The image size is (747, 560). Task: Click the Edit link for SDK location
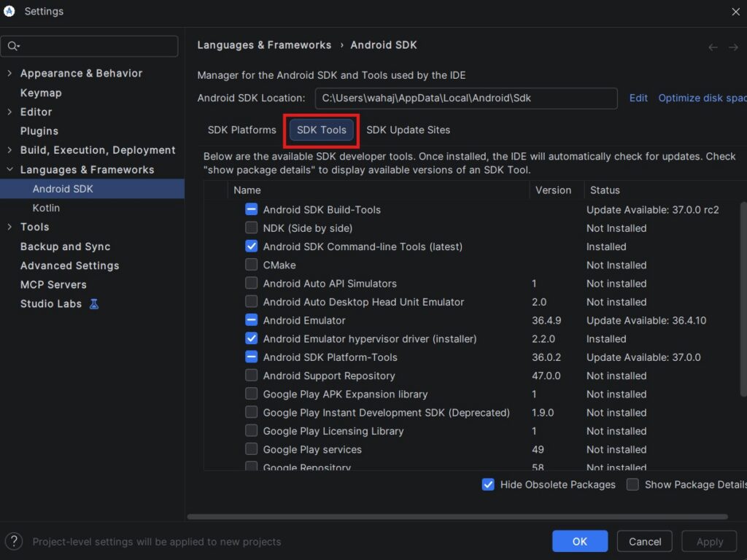(638, 98)
